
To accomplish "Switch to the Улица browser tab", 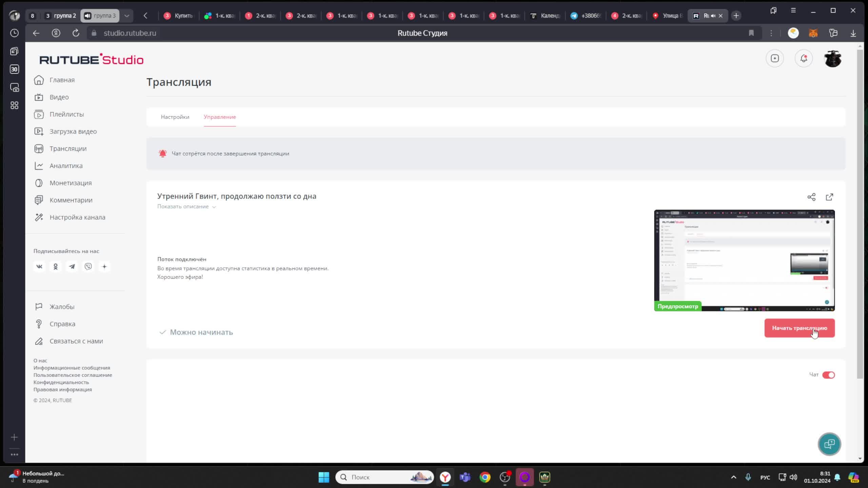I will (x=667, y=16).
